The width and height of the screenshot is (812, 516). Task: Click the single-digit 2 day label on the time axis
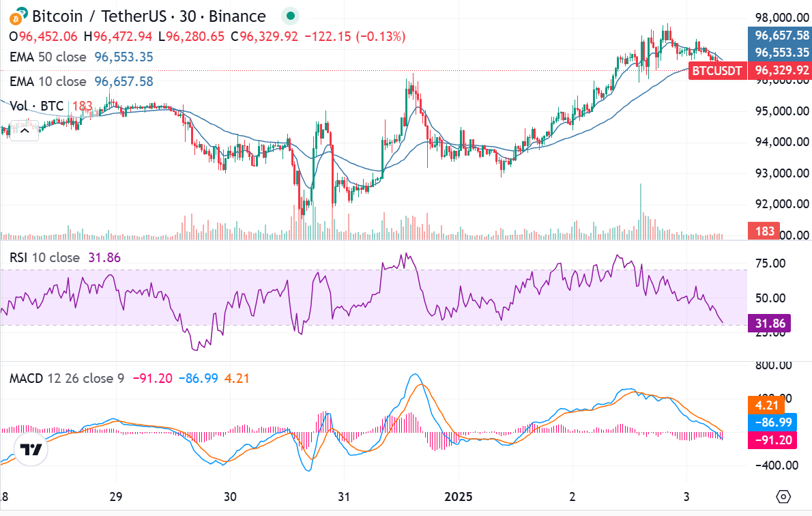tap(572, 496)
